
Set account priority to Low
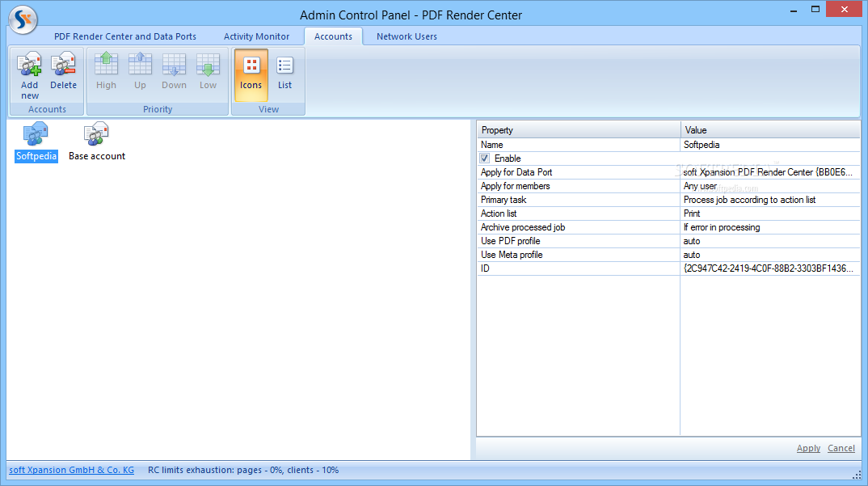tap(209, 71)
